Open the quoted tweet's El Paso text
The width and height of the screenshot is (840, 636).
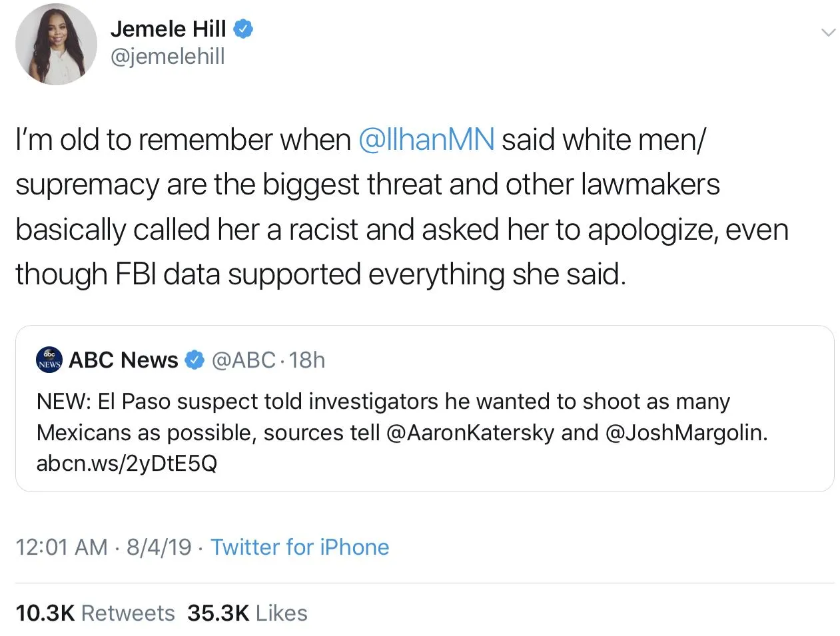(383, 402)
